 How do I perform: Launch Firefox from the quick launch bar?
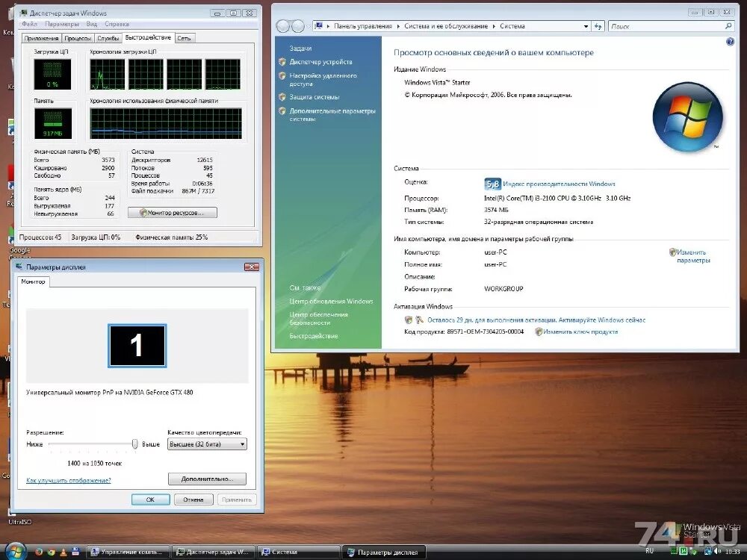[39, 552]
